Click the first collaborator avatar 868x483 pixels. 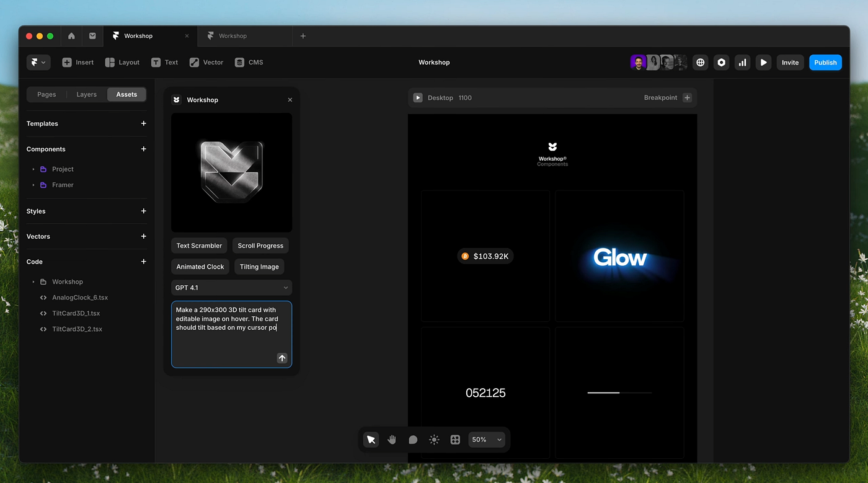click(638, 62)
